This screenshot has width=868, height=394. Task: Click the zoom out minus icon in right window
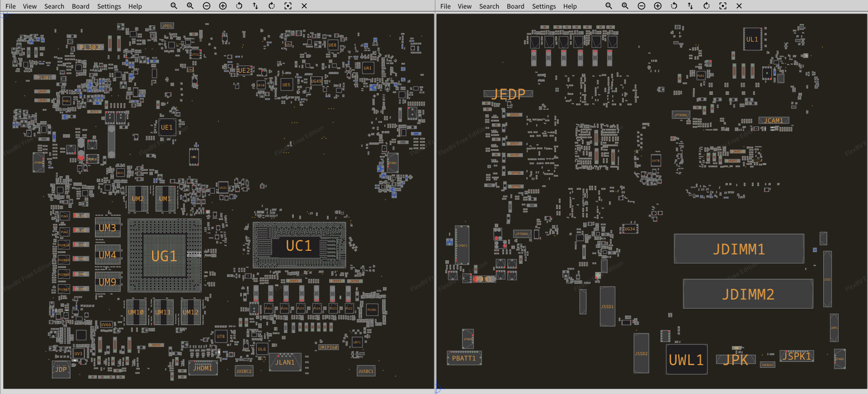pos(642,6)
